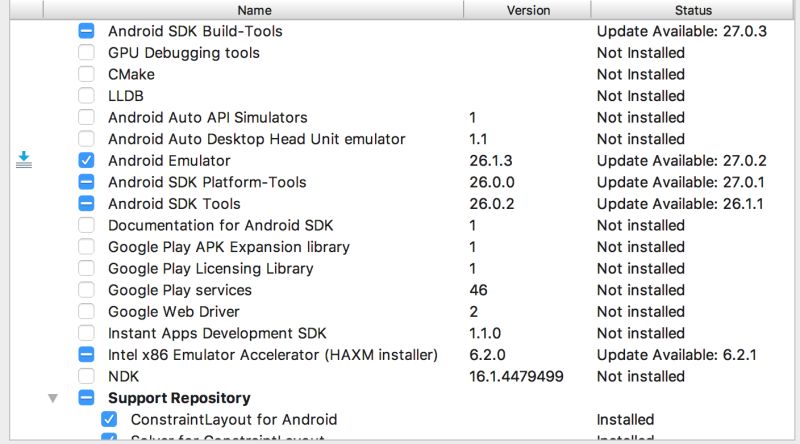
Task: Select Android Auto Desktop Head Unit emulator label
Action: 257,139
